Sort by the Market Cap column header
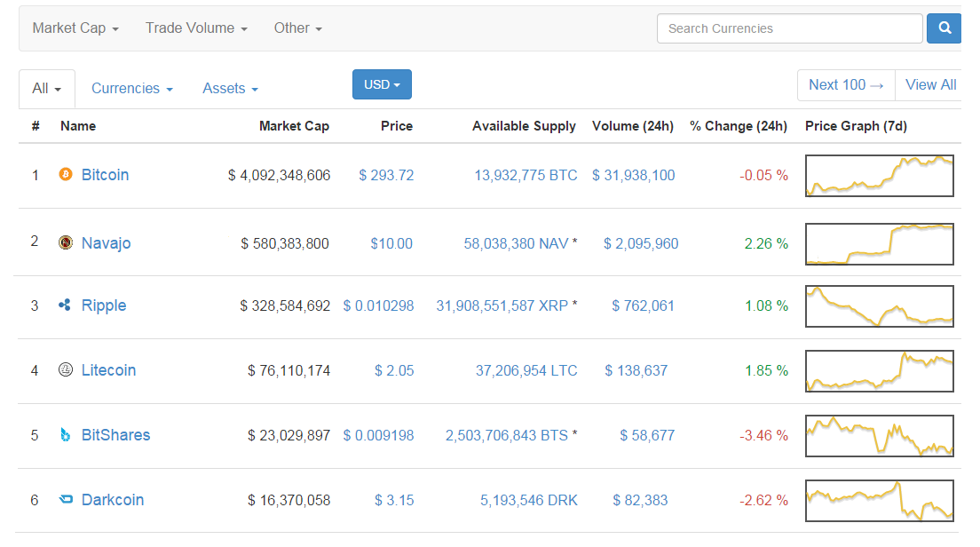 [x=294, y=126]
